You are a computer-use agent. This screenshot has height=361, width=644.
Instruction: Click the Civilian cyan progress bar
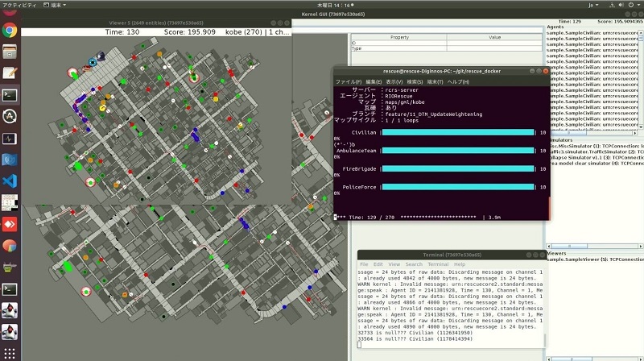pyautogui.click(x=456, y=132)
